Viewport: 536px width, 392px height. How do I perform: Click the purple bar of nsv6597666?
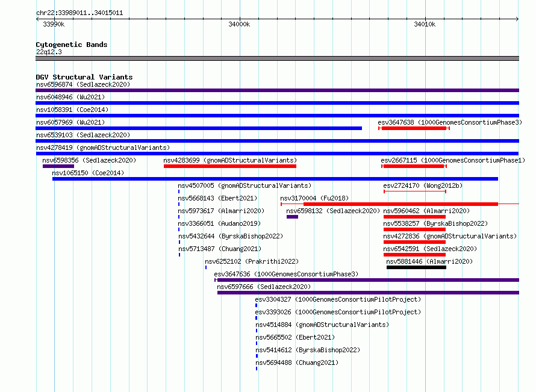pyautogui.click(x=368, y=293)
